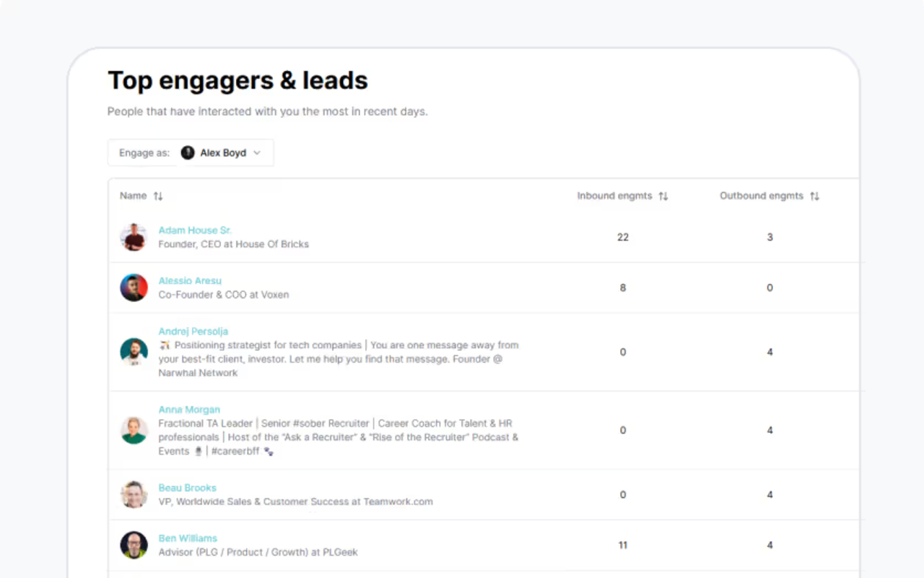Click 'Co-Founder & COO at Voxen' text

[x=223, y=295]
